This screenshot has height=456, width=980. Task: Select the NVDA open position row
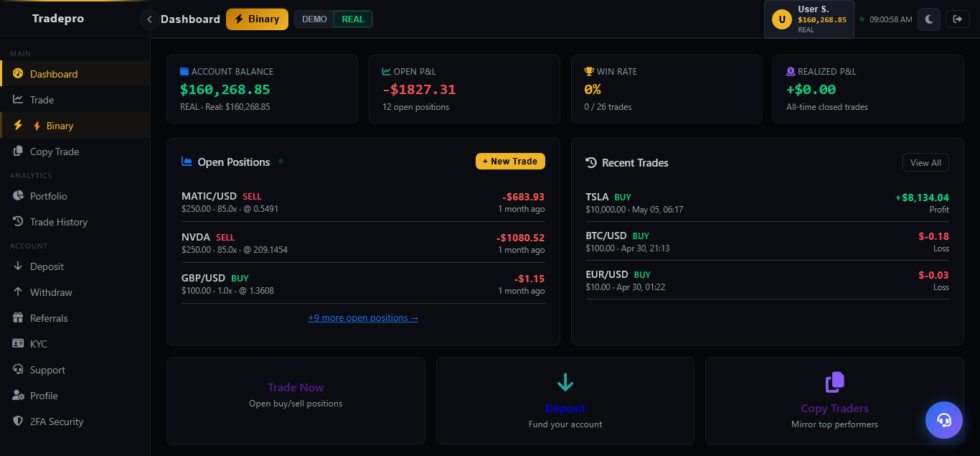click(363, 243)
